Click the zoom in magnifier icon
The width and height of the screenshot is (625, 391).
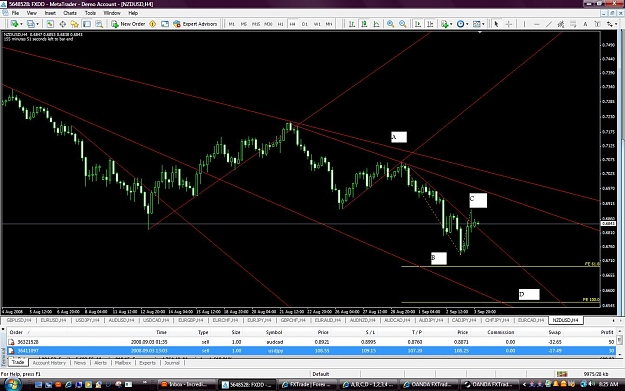tap(391, 24)
